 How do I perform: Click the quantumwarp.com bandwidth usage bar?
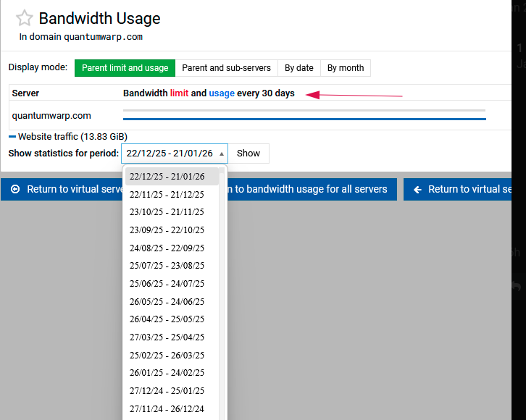(304, 118)
